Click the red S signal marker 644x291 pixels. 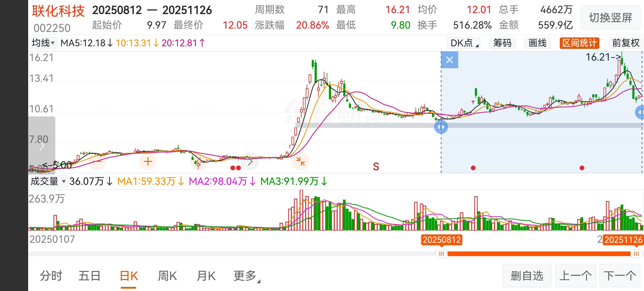point(376,166)
